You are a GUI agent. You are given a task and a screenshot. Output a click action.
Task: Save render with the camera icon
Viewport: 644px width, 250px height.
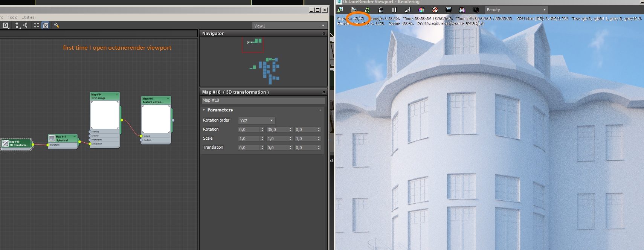click(476, 10)
